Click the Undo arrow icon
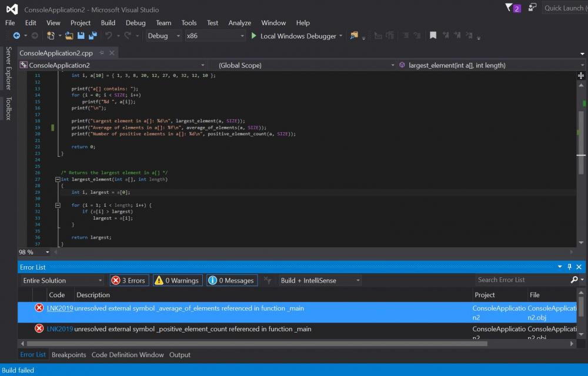The height and width of the screenshot is (376, 588). tap(109, 36)
